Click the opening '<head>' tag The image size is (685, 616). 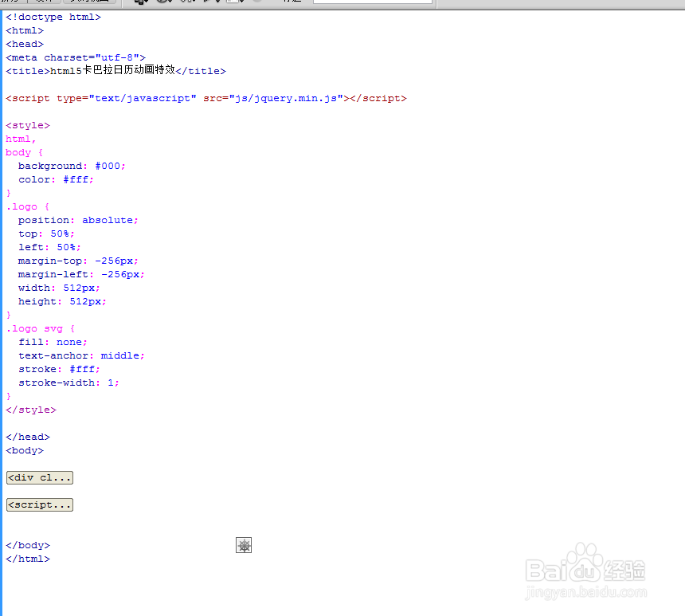[x=25, y=44]
